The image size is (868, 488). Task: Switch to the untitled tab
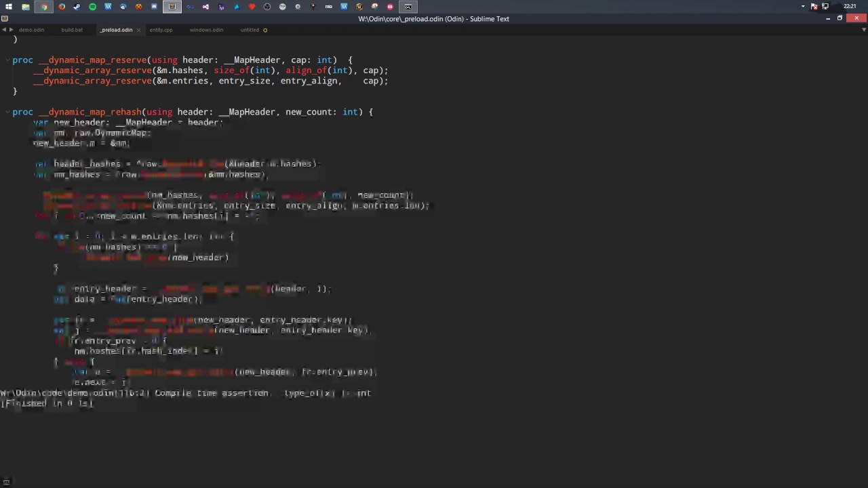250,30
